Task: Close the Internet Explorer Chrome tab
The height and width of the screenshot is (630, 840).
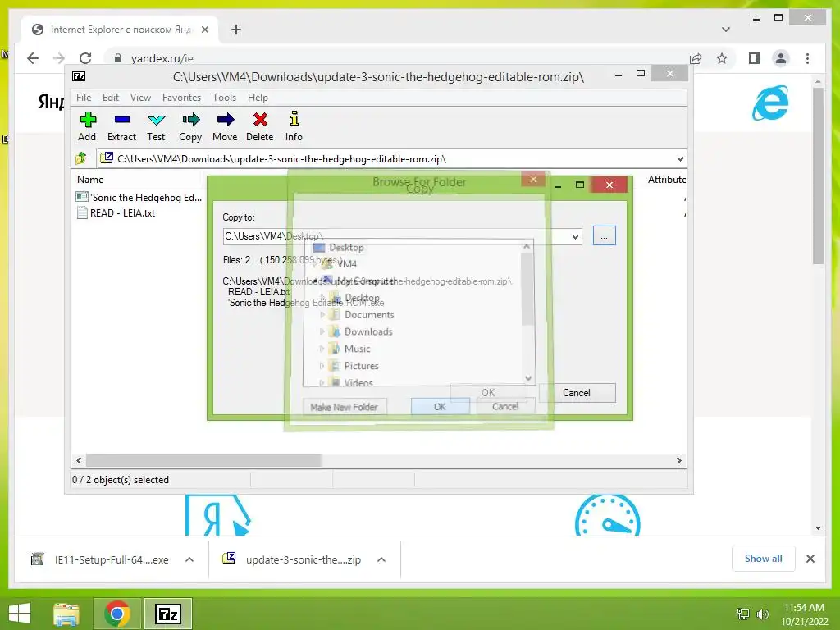Action: pyautogui.click(x=204, y=30)
